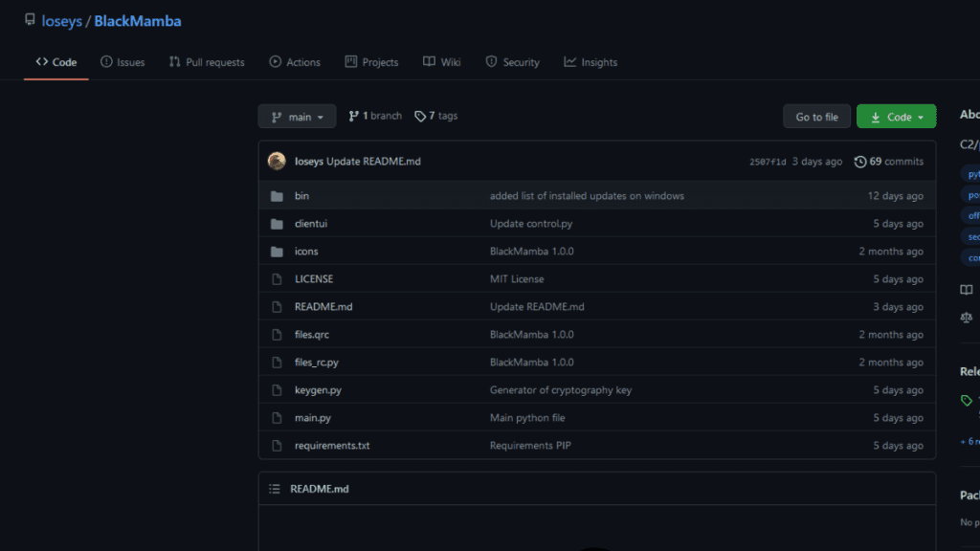Click the green release tag icon

click(x=967, y=401)
